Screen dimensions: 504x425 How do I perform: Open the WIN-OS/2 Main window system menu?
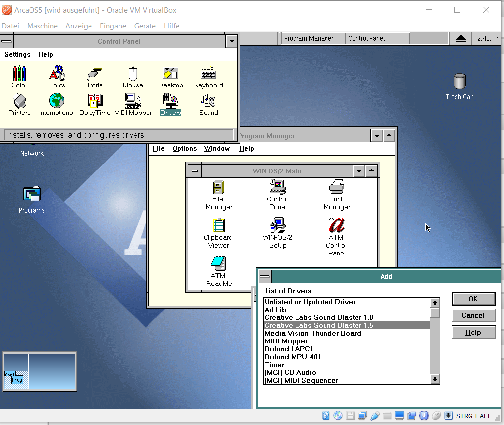click(195, 171)
